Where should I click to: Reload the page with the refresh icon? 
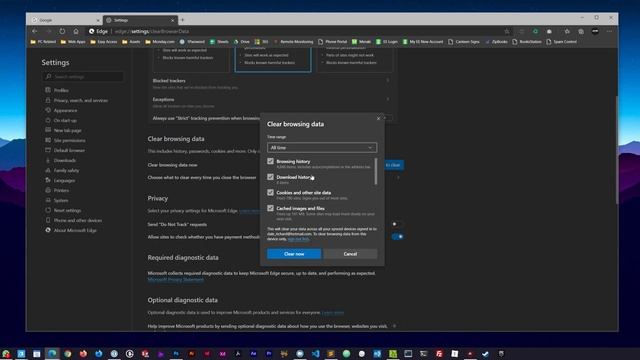pos(62,31)
